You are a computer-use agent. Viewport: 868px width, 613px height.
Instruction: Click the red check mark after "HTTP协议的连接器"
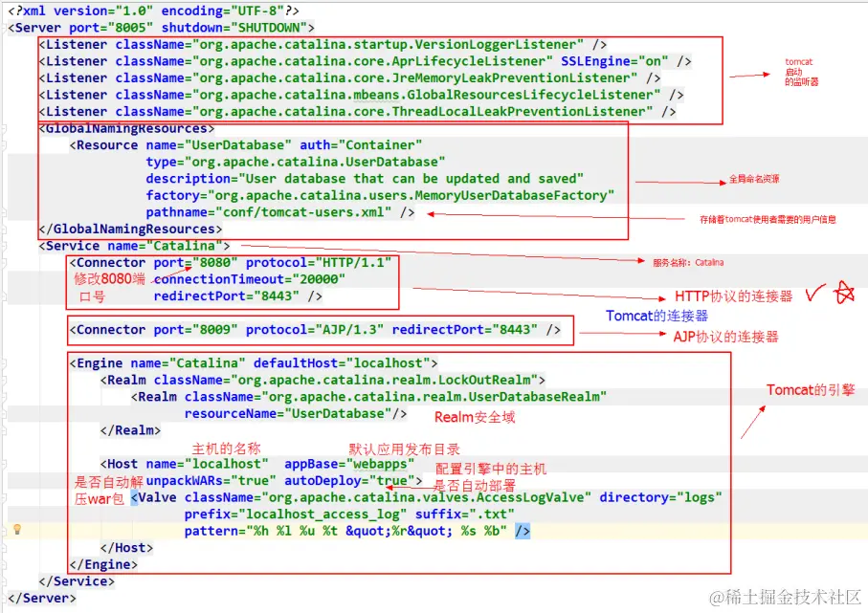tap(812, 294)
